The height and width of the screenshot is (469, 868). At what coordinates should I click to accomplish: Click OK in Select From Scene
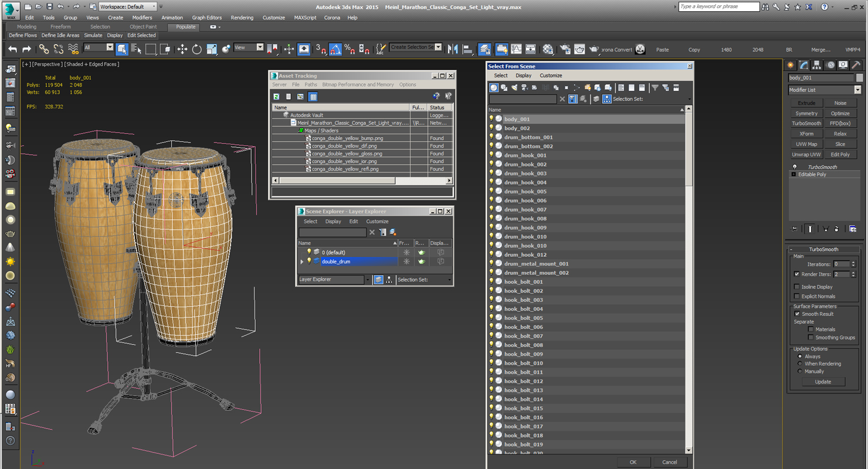point(633,462)
